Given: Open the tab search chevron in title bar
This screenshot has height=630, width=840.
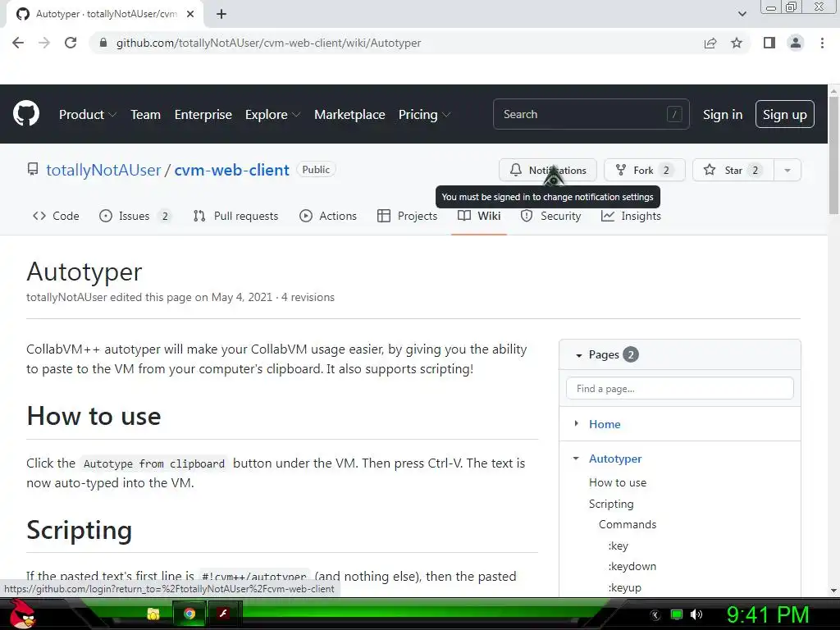Looking at the screenshot, I should point(742,14).
